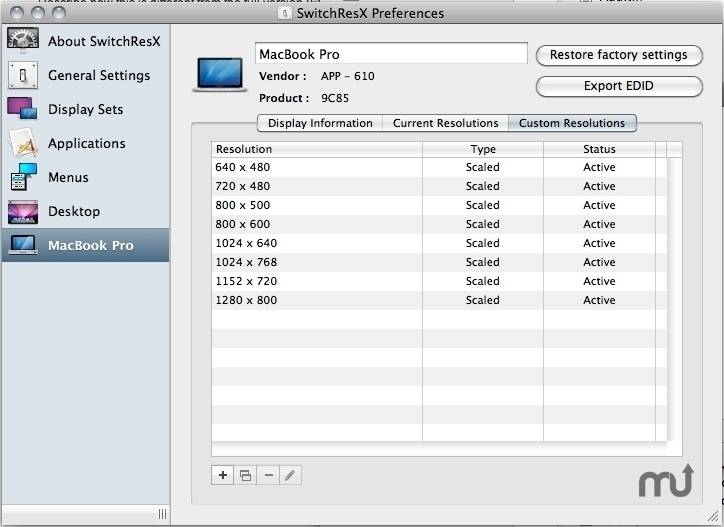Image resolution: width=724 pixels, height=527 pixels.
Task: Select the 1152 x 720 resolution row
Action: click(439, 281)
